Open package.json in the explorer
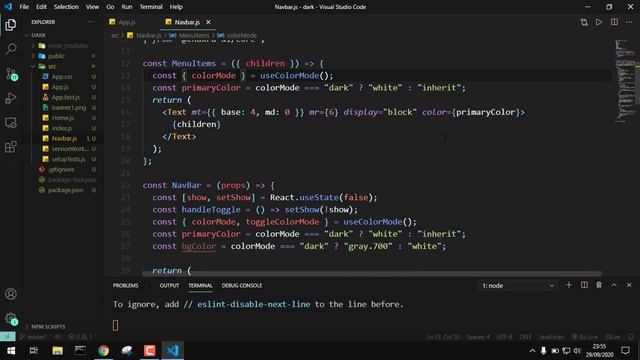The image size is (640, 360). click(65, 190)
